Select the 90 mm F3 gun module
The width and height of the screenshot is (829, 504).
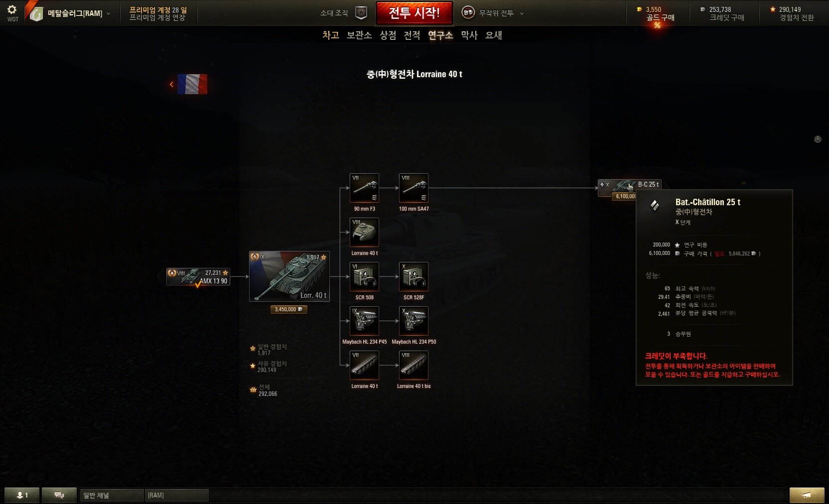point(364,188)
